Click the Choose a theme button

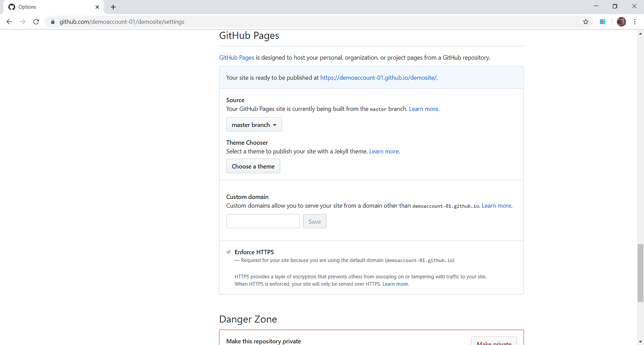[253, 166]
